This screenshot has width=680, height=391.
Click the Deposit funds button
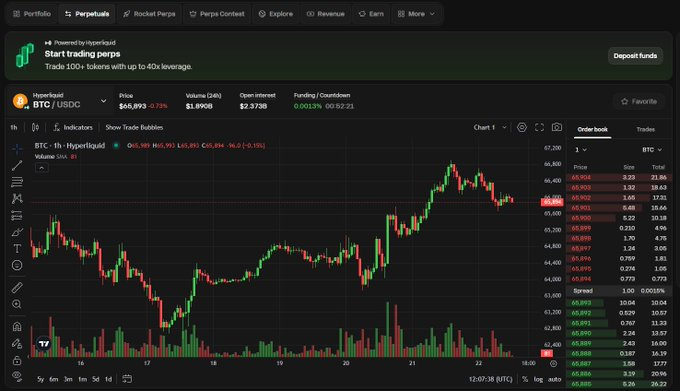635,56
